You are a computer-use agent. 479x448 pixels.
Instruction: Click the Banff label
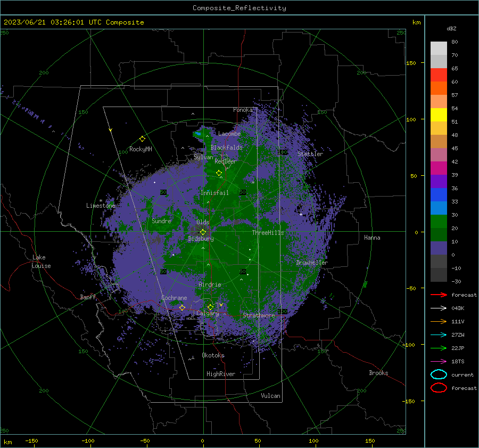[88, 297]
